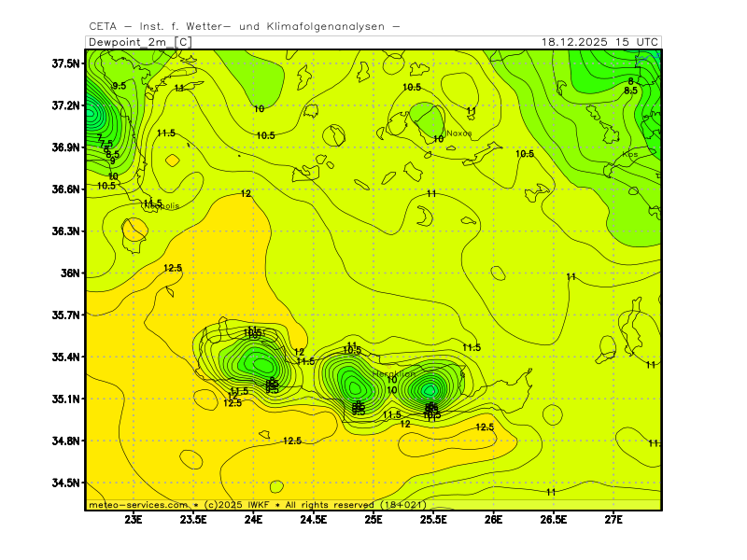747x560 pixels.
Task: Click the CETA institute title text
Action: coord(245,26)
